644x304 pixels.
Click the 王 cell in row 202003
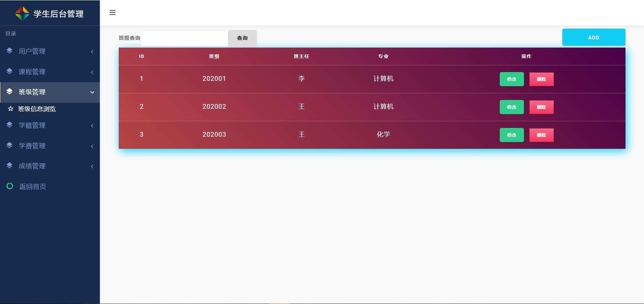tap(301, 134)
